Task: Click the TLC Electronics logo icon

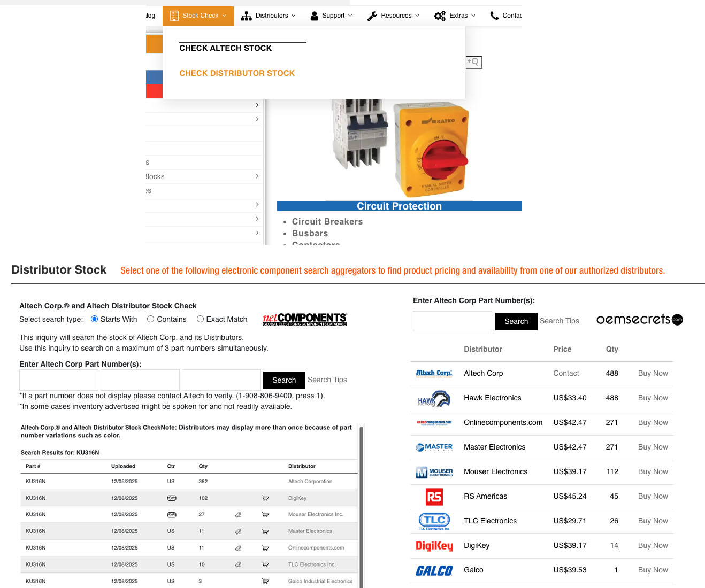Action: click(x=434, y=521)
